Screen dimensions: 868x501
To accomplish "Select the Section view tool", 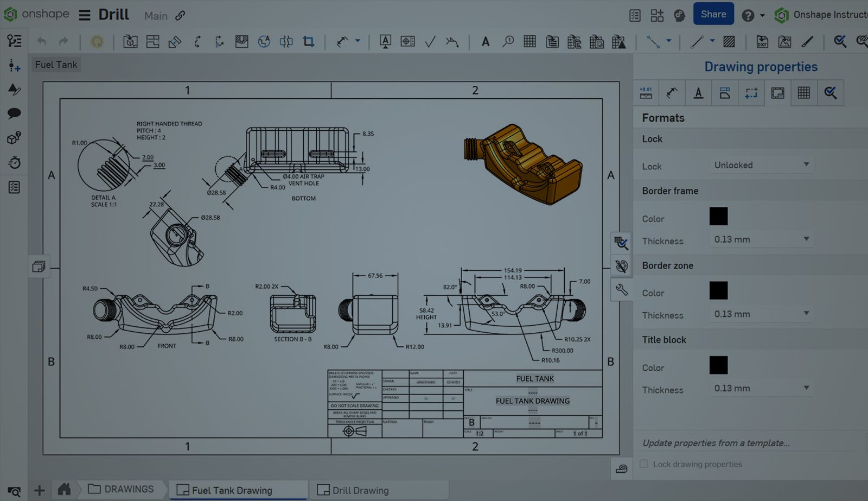I will pyautogui.click(x=197, y=42).
